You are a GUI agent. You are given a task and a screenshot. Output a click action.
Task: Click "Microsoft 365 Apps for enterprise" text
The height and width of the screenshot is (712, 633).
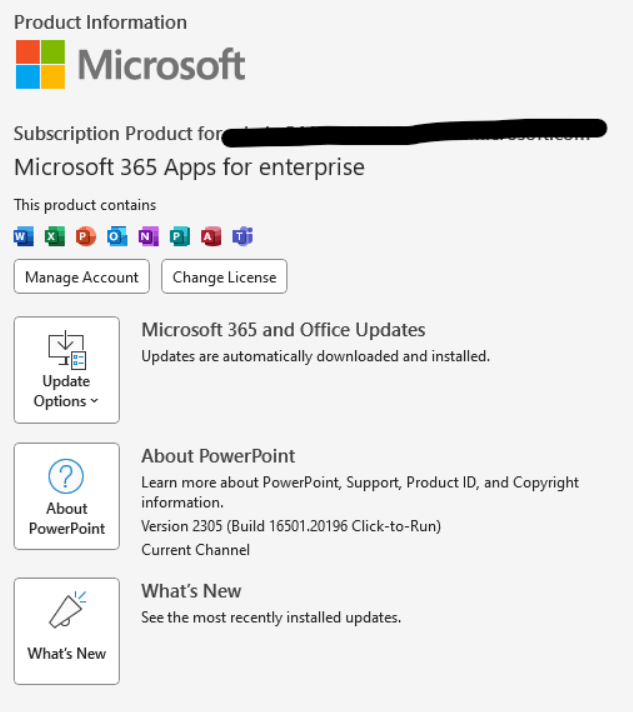[x=189, y=168]
